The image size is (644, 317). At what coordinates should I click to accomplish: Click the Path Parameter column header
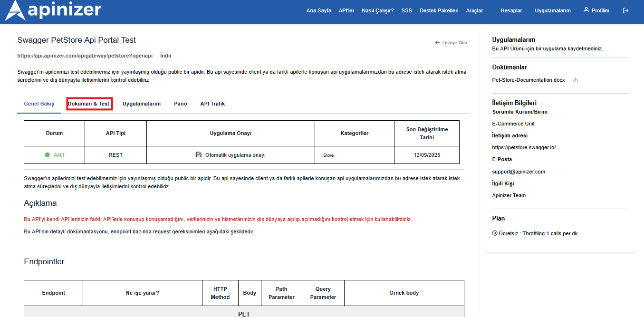pos(281,293)
